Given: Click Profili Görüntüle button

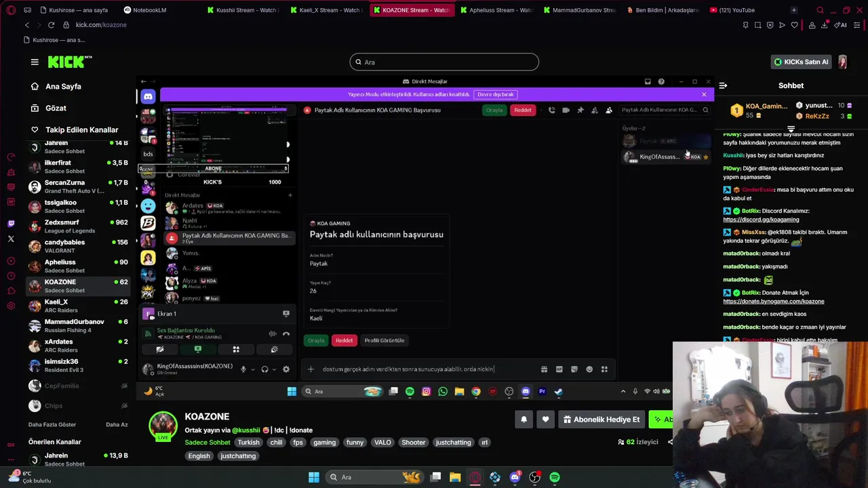Looking at the screenshot, I should pyautogui.click(x=384, y=340).
